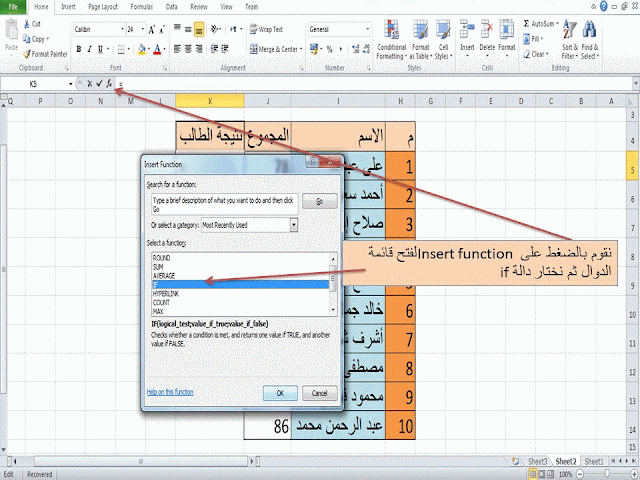Open Cell Styles gallery
The width and height of the screenshot is (640, 480).
443,40
